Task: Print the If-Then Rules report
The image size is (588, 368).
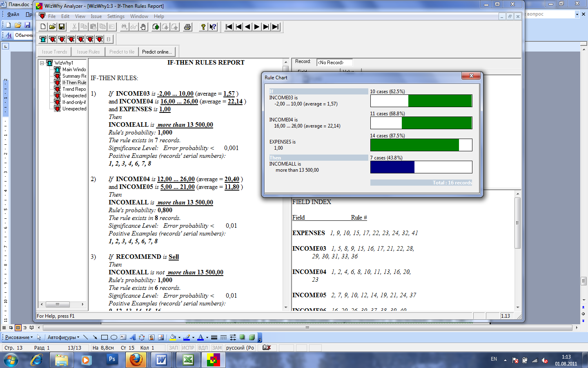Action: point(187,27)
